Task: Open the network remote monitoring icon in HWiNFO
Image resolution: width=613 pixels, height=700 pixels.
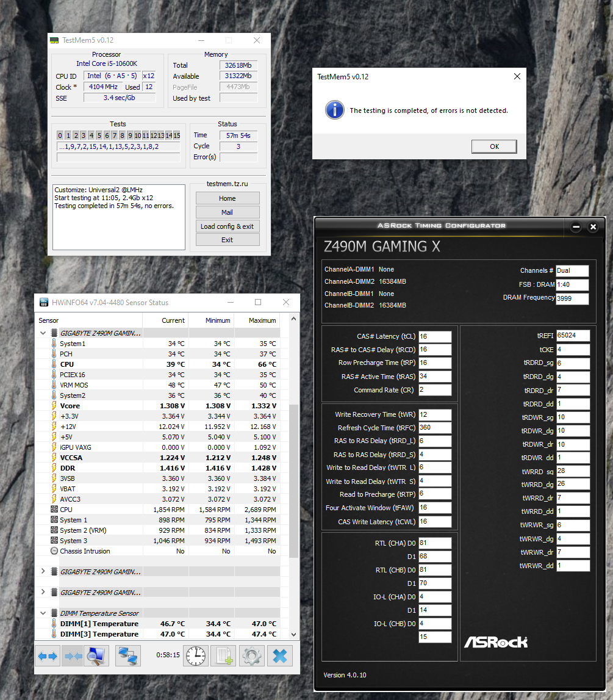Action: coord(127,656)
